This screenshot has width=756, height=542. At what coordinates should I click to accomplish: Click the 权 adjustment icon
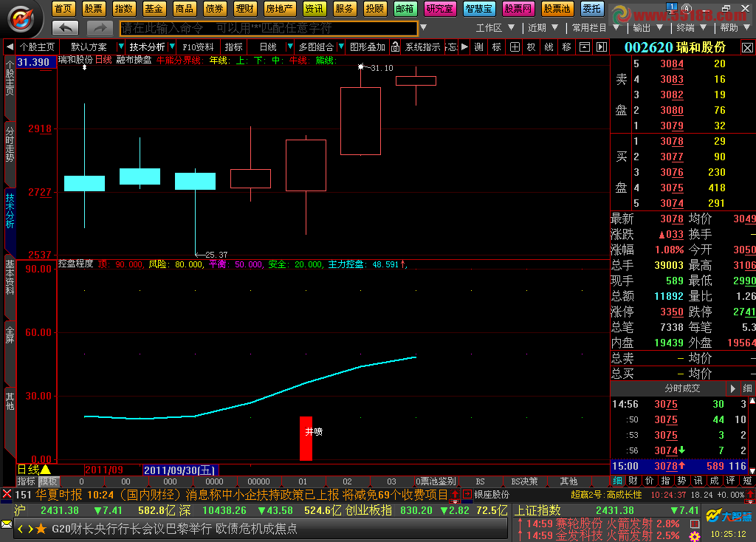tap(532, 47)
